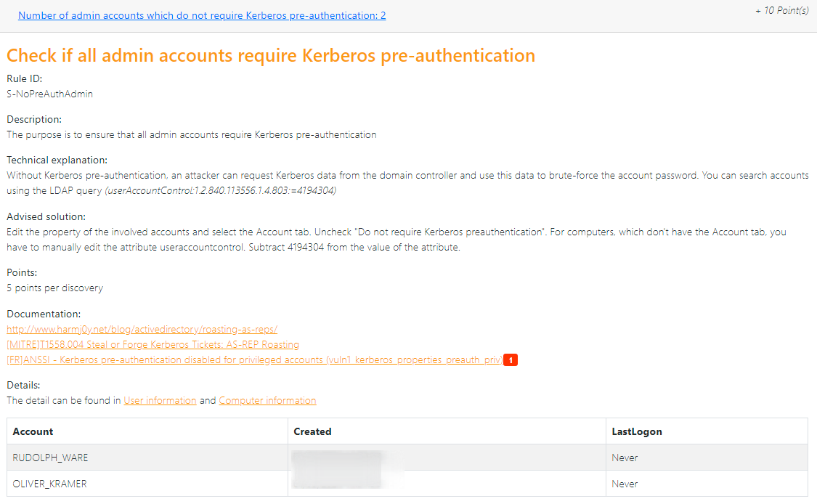The image size is (817, 504).
Task: Click the LastLogon Never cell for OLIVER_KRAMER
Action: [x=625, y=484]
